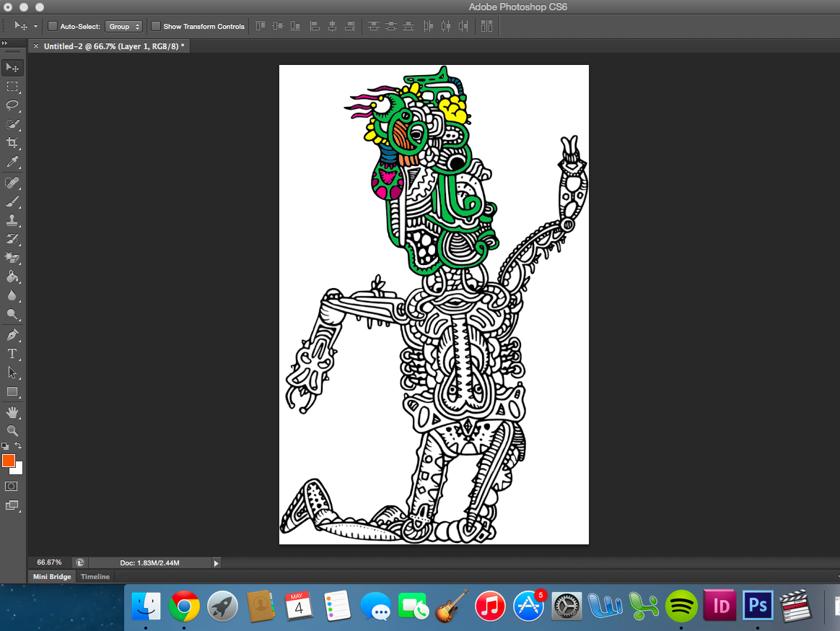The height and width of the screenshot is (631, 840).
Task: Open the Move tool preset picker arrow
Action: [x=35, y=27]
